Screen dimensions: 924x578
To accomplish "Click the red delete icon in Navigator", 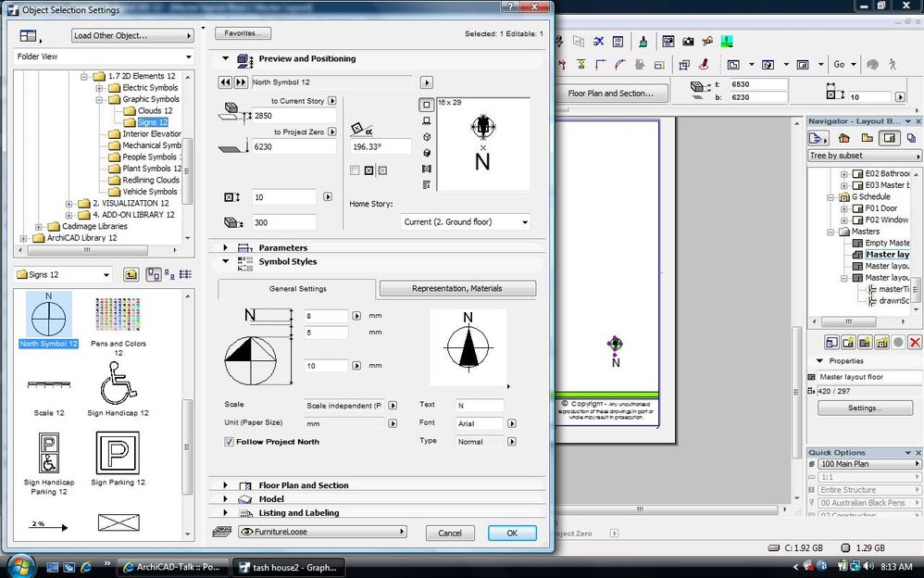I will [x=914, y=343].
